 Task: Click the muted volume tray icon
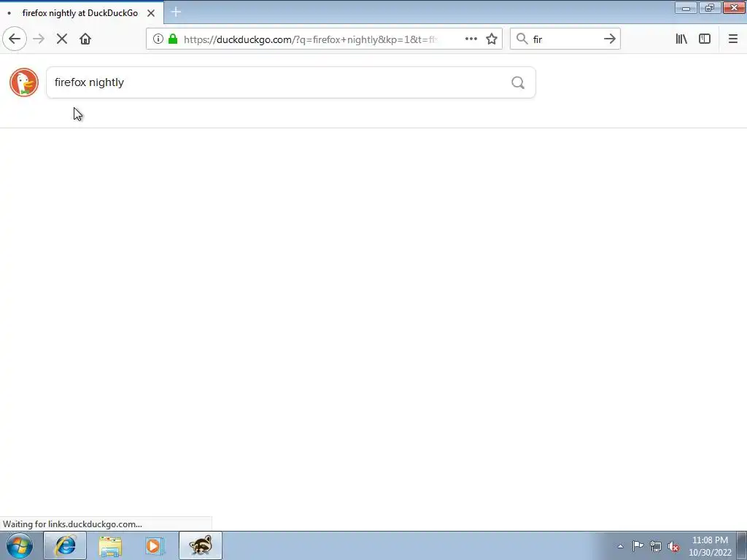(673, 547)
